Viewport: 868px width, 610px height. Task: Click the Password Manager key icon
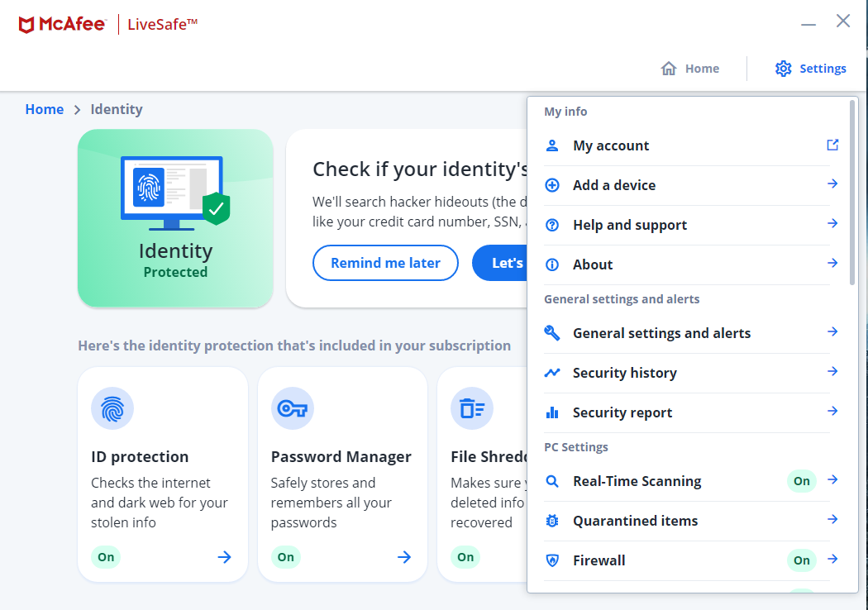coord(293,408)
